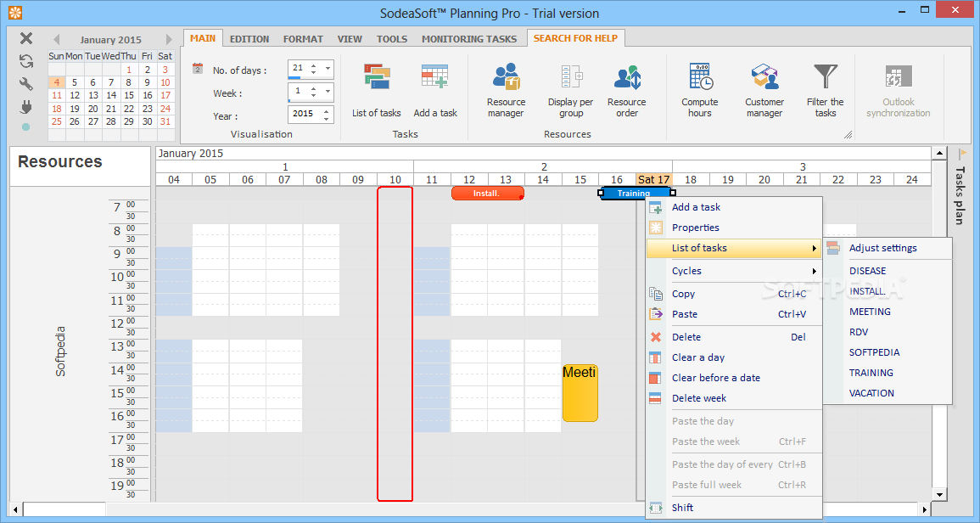This screenshot has width=980, height=523.
Task: Click the Add a task ribbon icon
Action: (435, 77)
